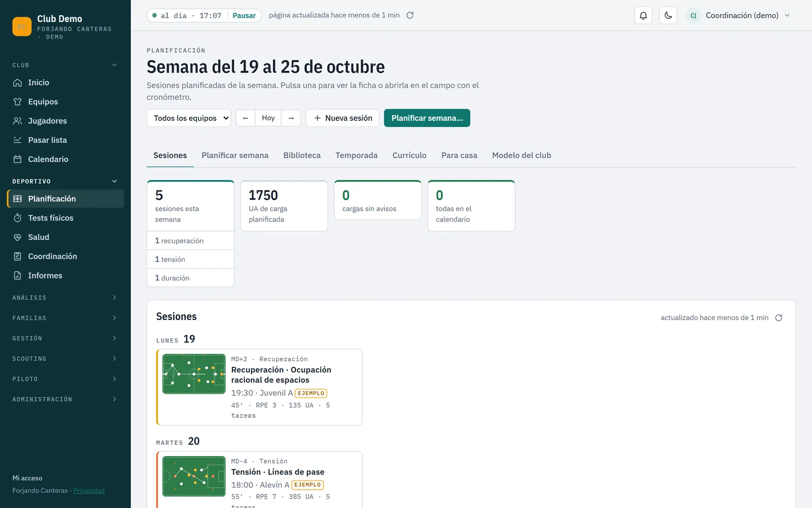Refresh the Sesiones panel icon
This screenshot has width=812, height=508.
click(779, 317)
